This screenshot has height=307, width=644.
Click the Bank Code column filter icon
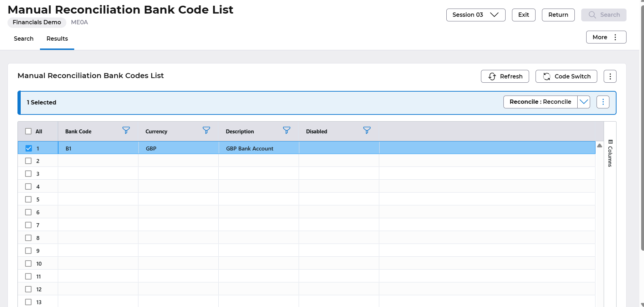[126, 131]
